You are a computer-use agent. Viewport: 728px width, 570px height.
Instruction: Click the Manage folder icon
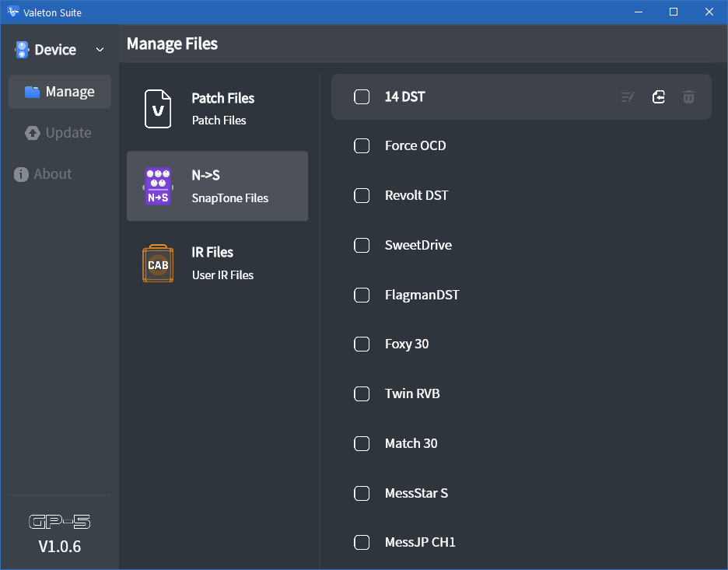[32, 92]
